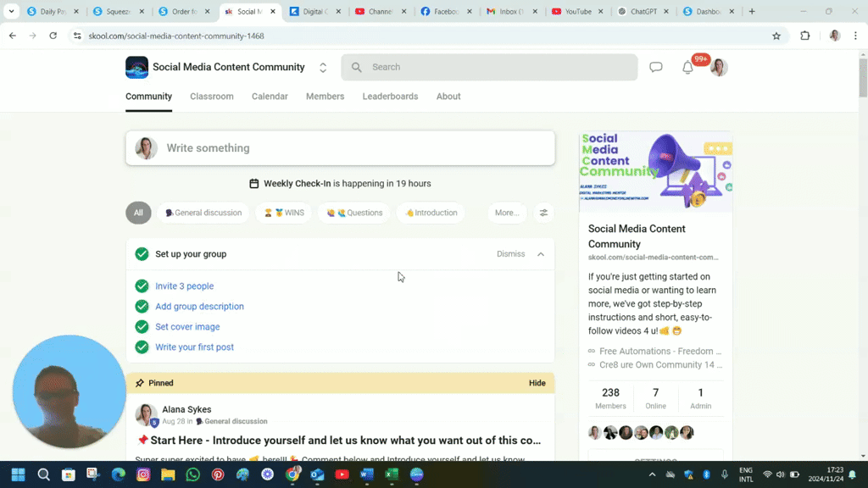Hide the pinned posts section
Image resolution: width=868 pixels, height=488 pixels.
[537, 383]
